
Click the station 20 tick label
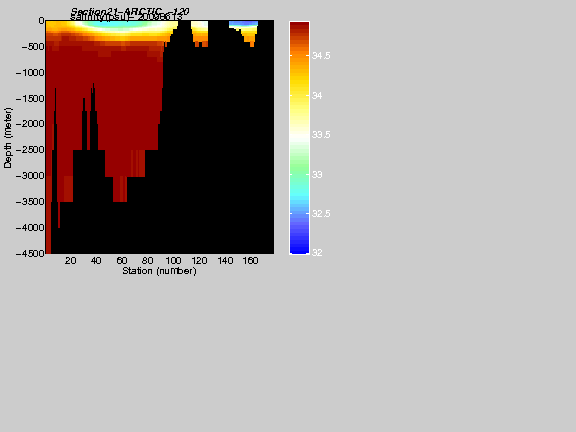pos(71,261)
